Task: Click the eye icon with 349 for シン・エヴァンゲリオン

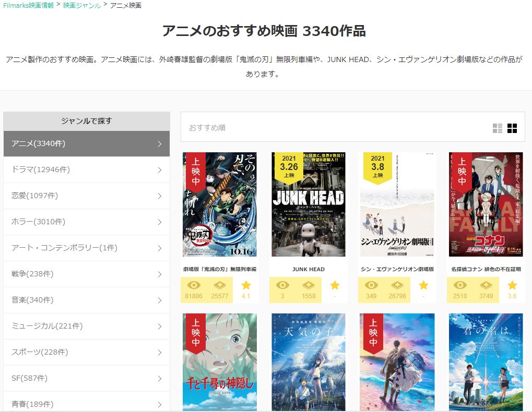Action: click(371, 285)
